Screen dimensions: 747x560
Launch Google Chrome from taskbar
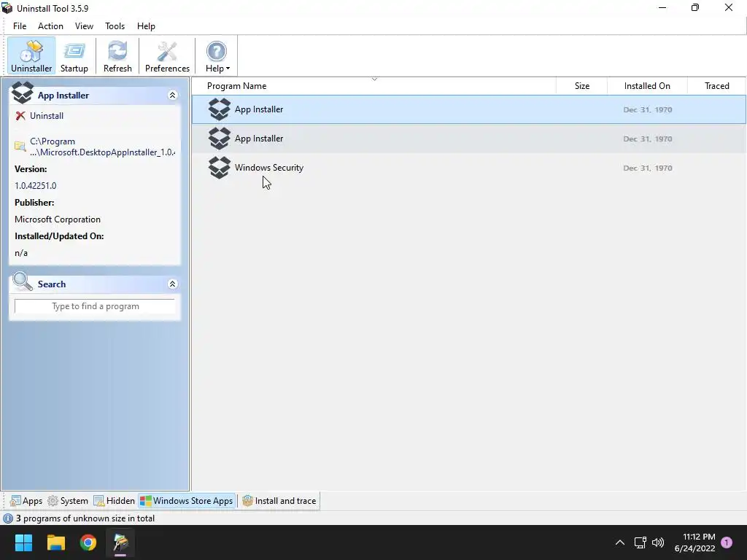point(88,542)
